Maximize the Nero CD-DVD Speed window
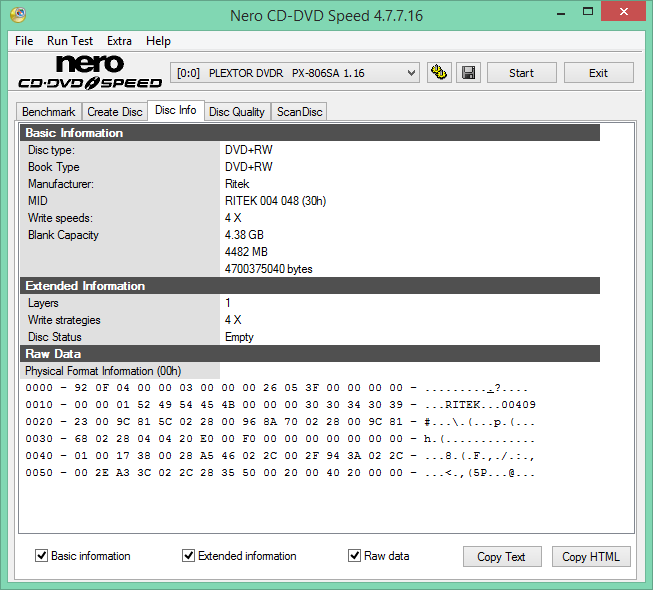The height and width of the screenshot is (590, 653). click(x=588, y=12)
